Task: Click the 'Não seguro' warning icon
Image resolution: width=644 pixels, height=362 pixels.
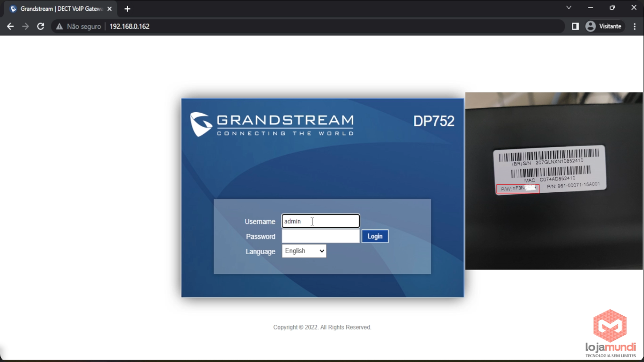Action: click(x=59, y=26)
